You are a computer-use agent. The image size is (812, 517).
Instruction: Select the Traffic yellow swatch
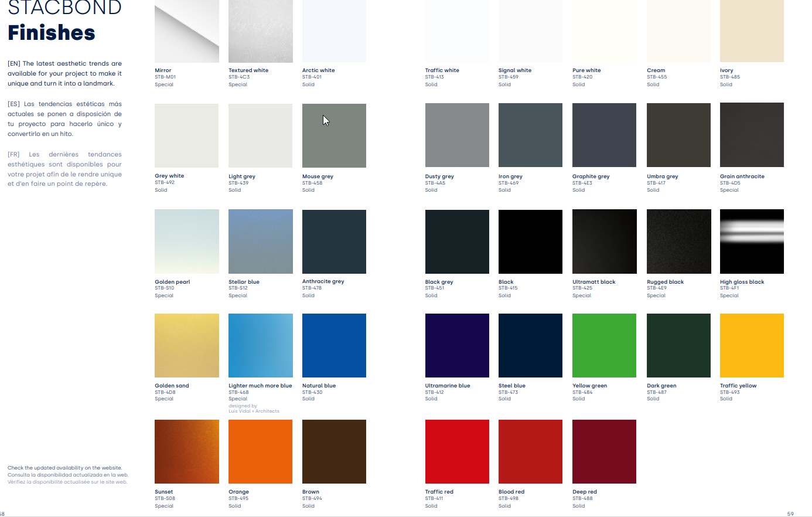point(752,346)
